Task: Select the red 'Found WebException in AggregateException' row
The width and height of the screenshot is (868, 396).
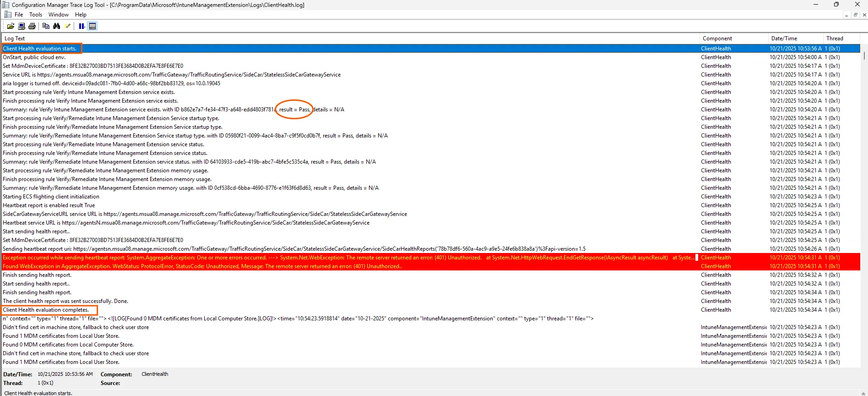Action: pyautogui.click(x=431, y=266)
